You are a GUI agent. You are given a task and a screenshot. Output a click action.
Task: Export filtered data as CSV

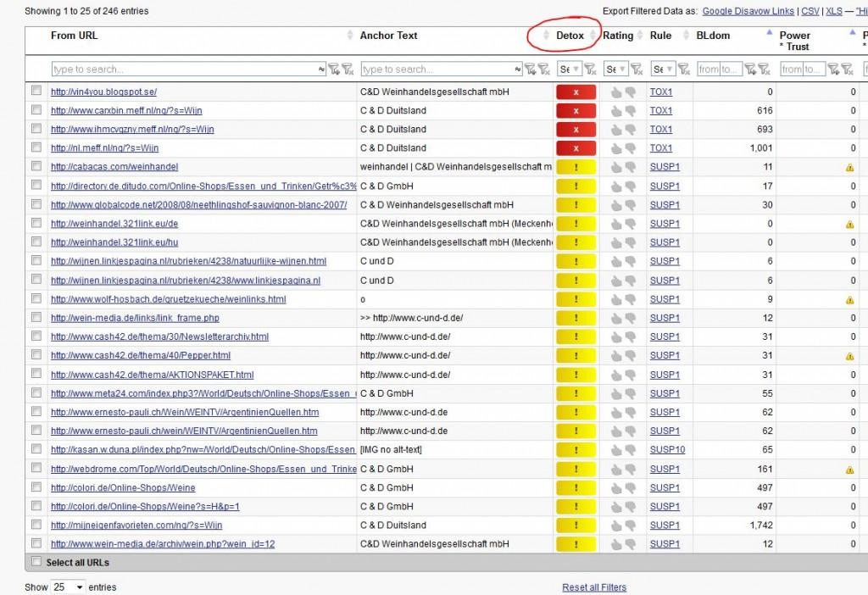click(x=810, y=11)
